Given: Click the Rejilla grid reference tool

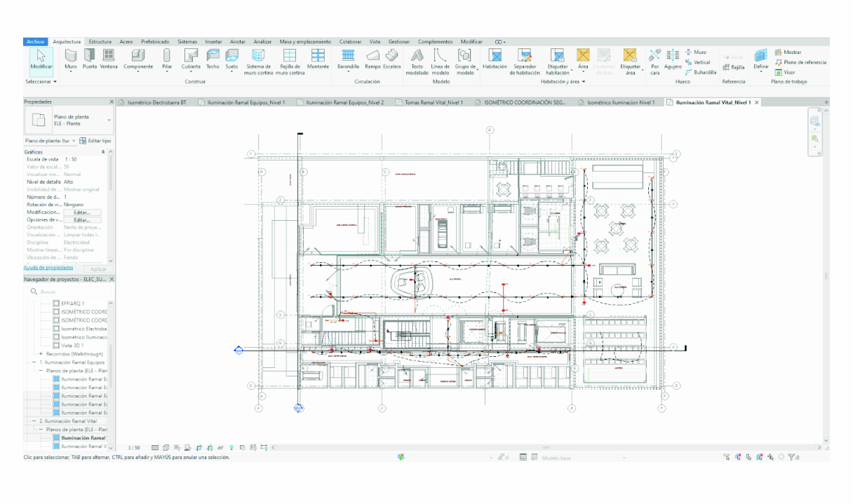Looking at the screenshot, I should [x=734, y=67].
